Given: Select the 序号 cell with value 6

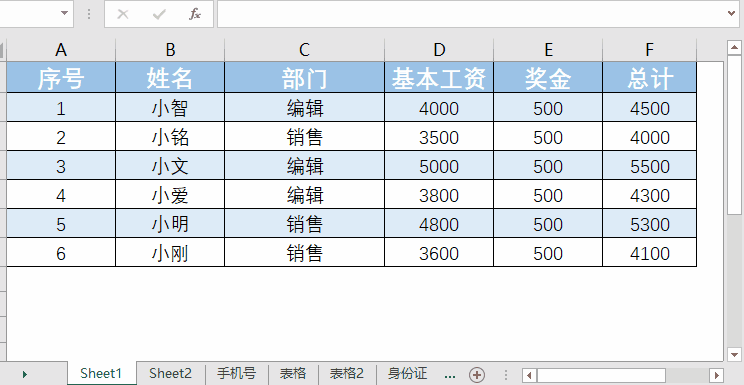Looking at the screenshot, I should (x=61, y=253).
